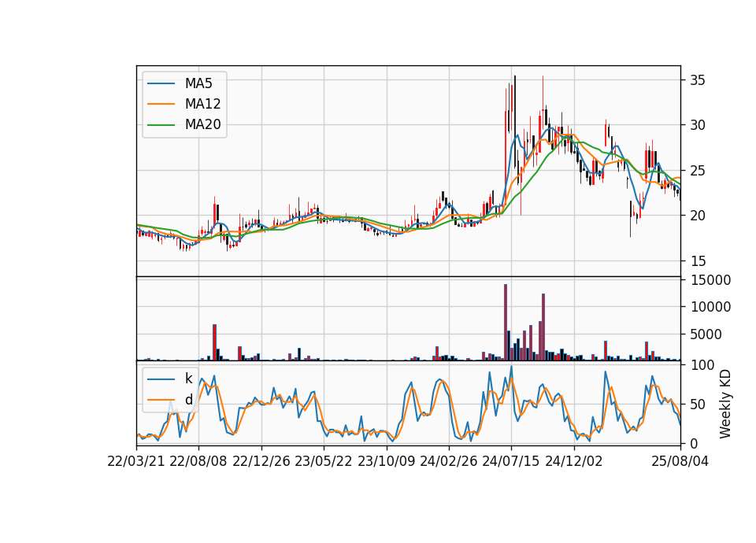Screen dimensions: 756x543
Task: Click the price axis value 25
Action: [697, 171]
